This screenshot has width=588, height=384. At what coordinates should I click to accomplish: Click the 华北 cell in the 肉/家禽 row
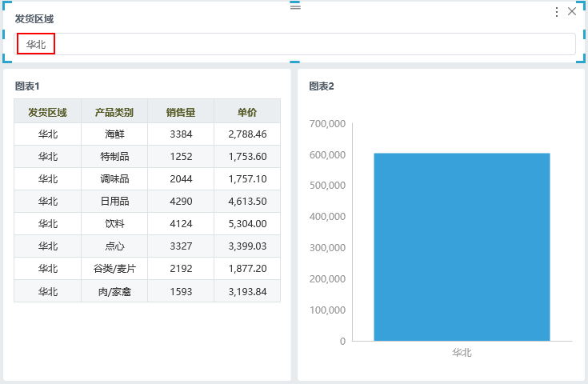[x=48, y=291]
